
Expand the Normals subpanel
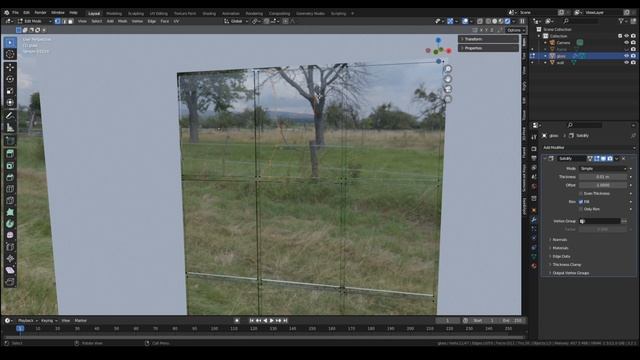560,240
